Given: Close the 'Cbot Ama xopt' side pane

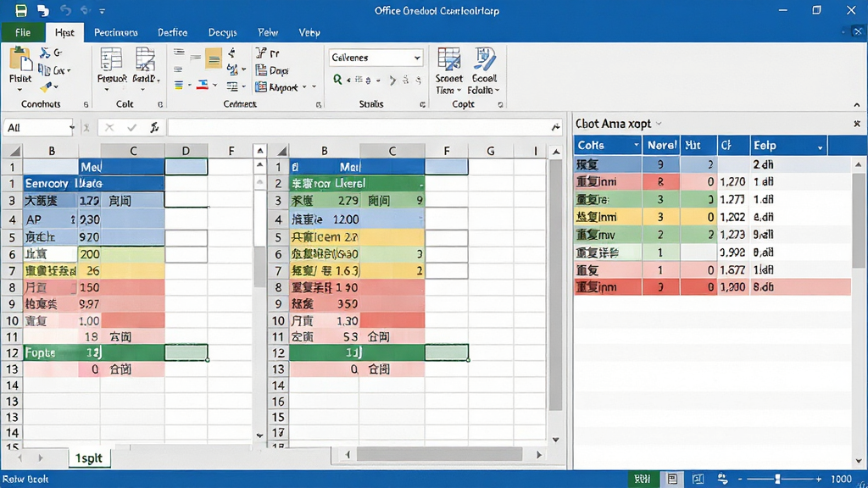Looking at the screenshot, I should click(857, 124).
